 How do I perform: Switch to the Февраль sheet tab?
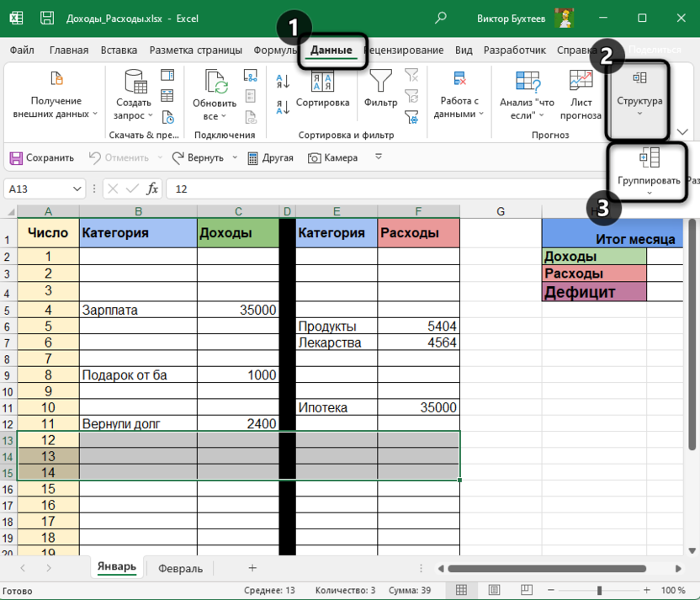[180, 568]
